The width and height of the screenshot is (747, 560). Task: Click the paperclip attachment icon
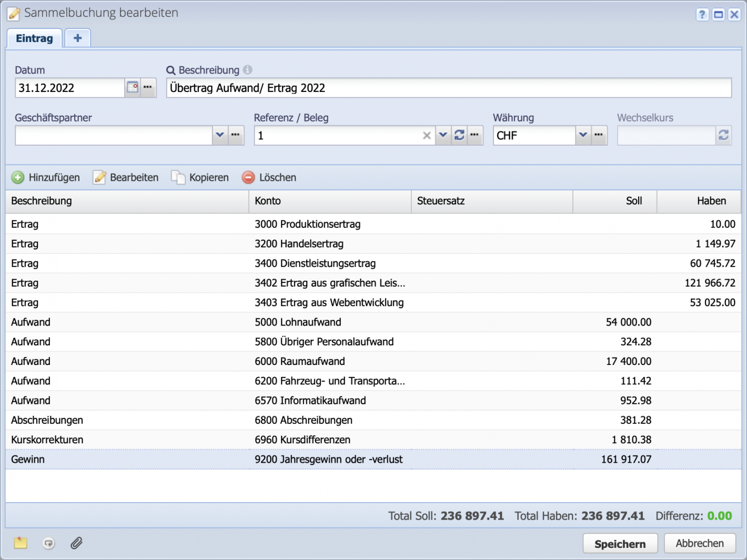tap(77, 543)
